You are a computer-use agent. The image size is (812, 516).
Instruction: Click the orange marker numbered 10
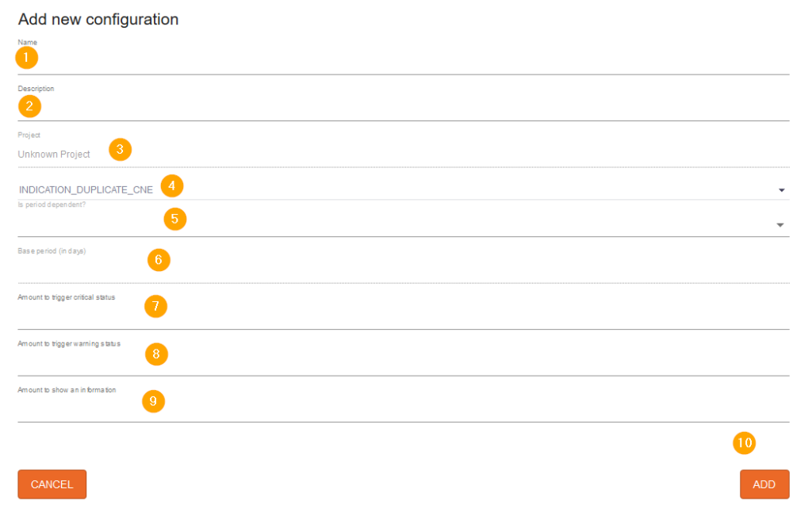click(x=744, y=443)
